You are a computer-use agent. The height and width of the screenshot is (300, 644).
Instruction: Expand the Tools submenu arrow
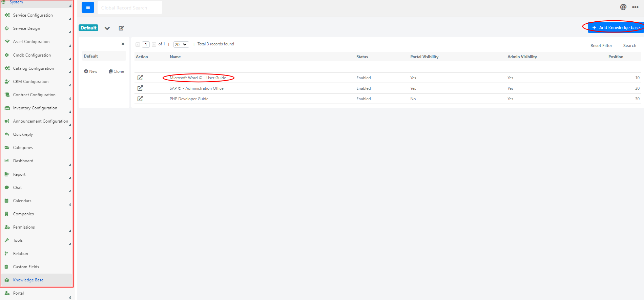pyautogui.click(x=70, y=244)
